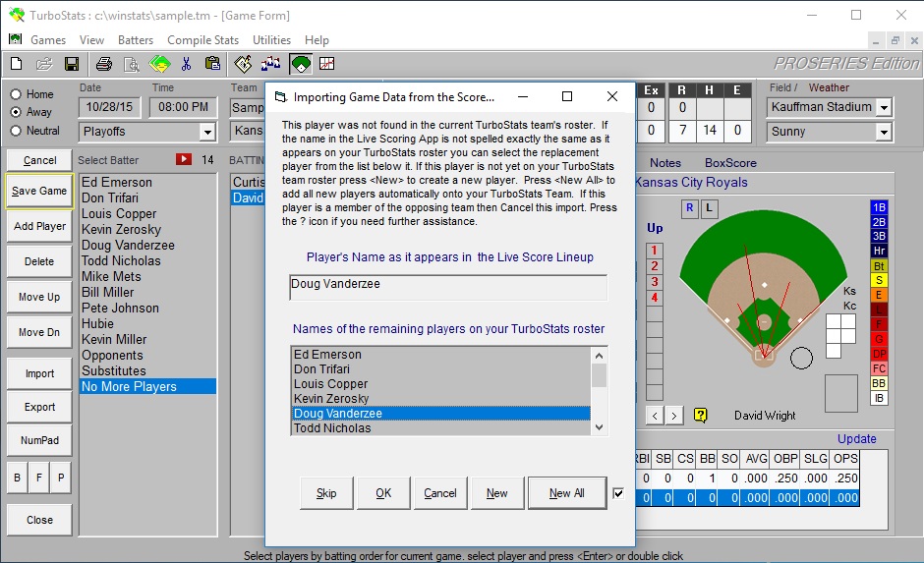Click the New All button
This screenshot has height=563, width=924.
567,493
